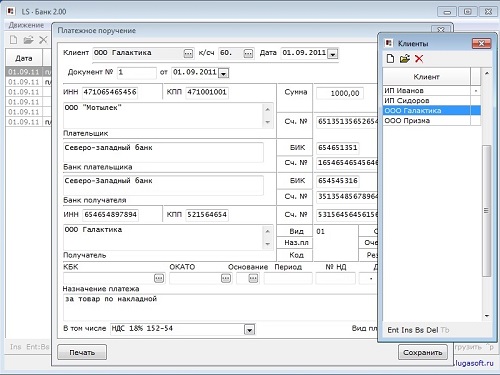
Task: Click the recipient КПП field 521564654
Action: (x=207, y=215)
